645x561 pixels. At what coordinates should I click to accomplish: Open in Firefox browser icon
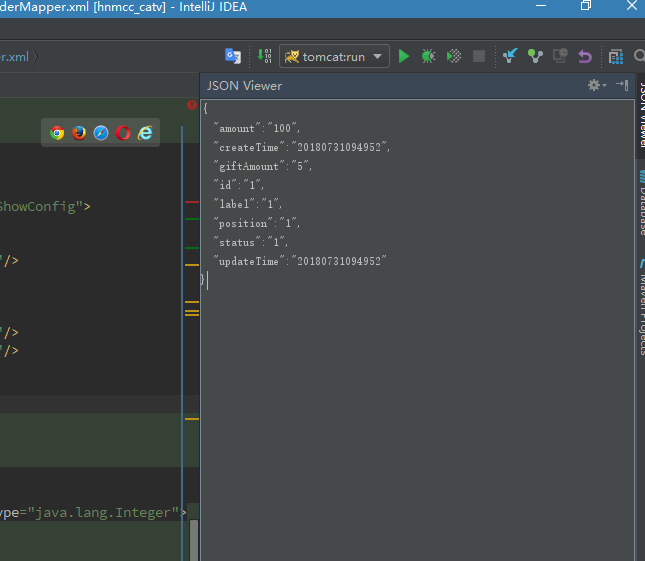pos(79,133)
